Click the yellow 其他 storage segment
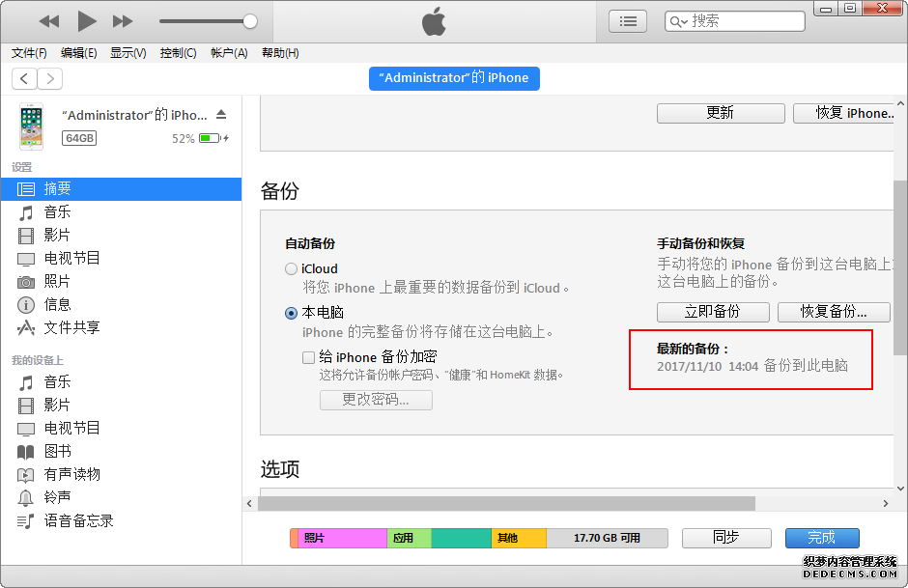This screenshot has height=588, width=908. [519, 538]
